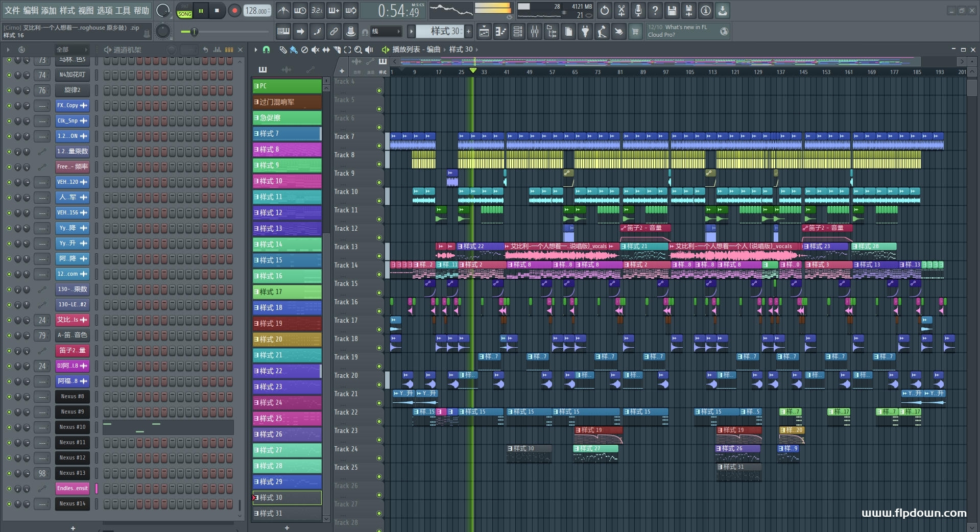
Task: Open the mixer window icon
Action: (x=534, y=32)
